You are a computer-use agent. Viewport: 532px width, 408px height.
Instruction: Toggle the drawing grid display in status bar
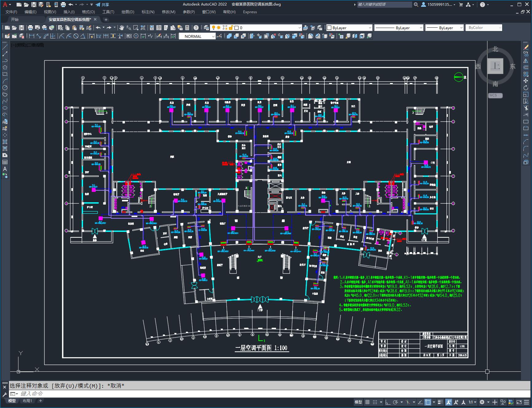point(367,402)
